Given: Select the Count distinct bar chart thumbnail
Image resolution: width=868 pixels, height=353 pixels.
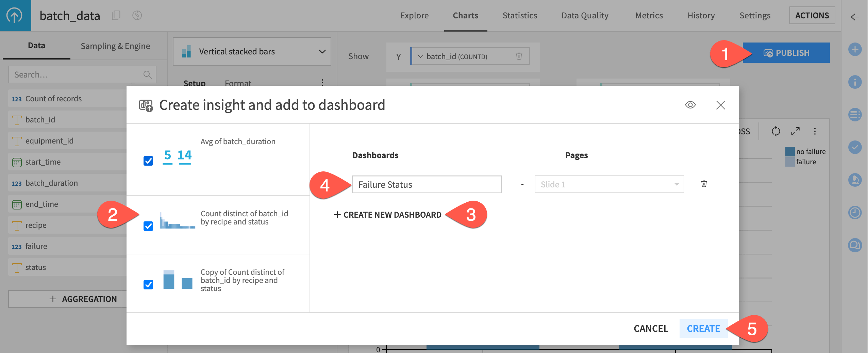Looking at the screenshot, I should click(x=178, y=221).
